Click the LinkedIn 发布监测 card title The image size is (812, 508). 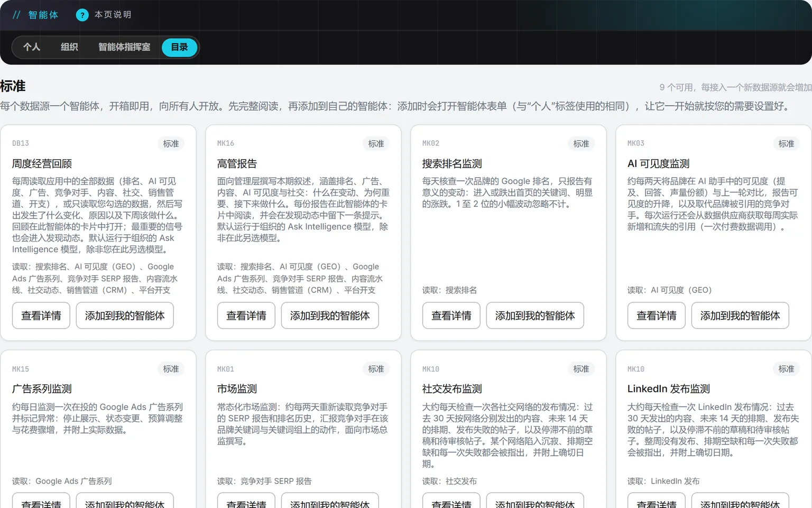coord(668,389)
